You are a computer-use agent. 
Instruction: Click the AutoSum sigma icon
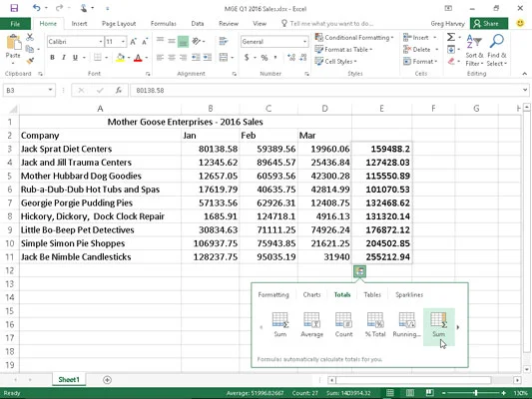451,37
